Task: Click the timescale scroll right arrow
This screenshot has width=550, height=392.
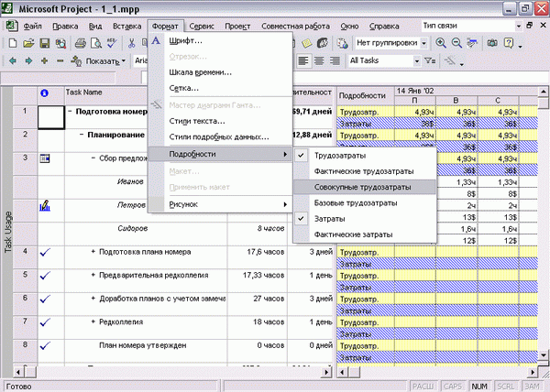Action: click(x=533, y=372)
